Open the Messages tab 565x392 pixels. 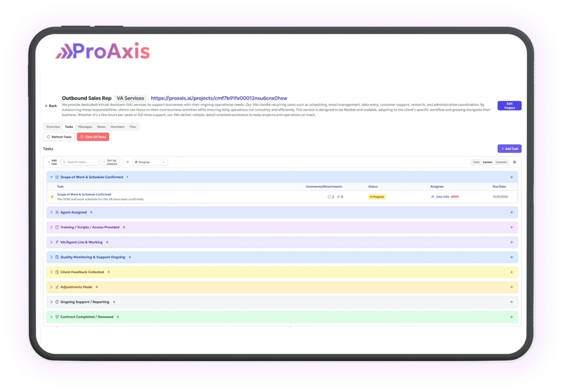pos(85,127)
